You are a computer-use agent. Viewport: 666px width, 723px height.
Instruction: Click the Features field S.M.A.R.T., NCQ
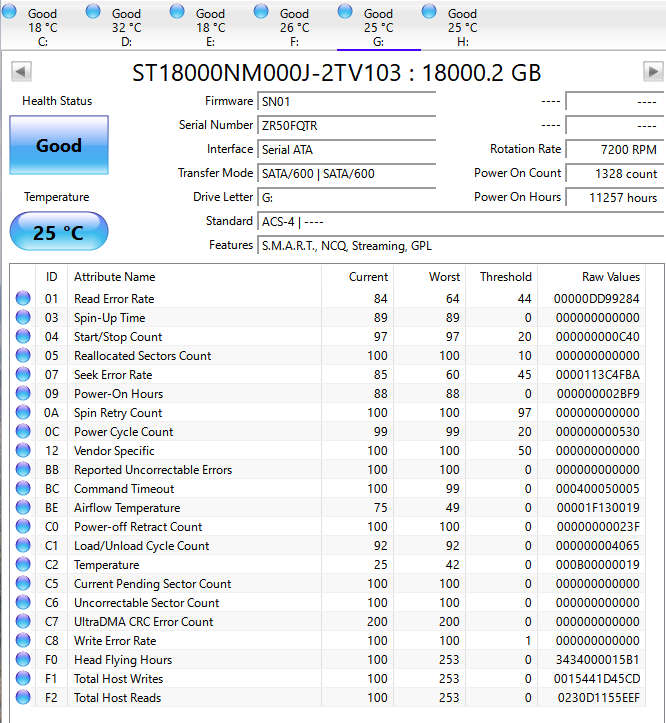coord(460,245)
